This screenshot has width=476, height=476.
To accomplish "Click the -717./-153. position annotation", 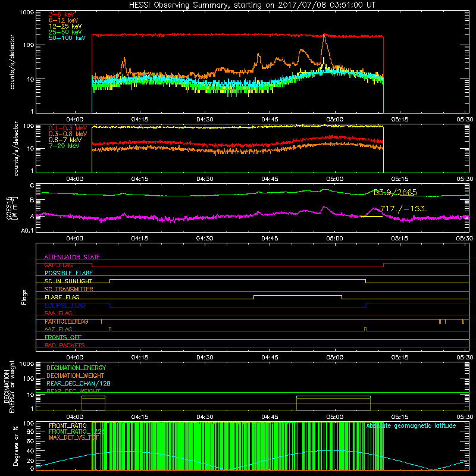I will click(400, 209).
